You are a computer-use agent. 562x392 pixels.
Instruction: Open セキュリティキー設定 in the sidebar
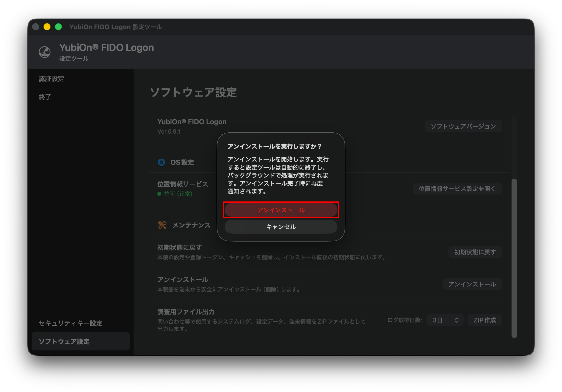coord(70,323)
